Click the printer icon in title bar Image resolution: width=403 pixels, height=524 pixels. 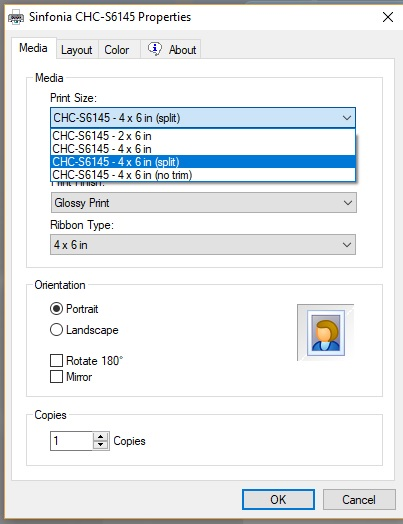click(16, 17)
